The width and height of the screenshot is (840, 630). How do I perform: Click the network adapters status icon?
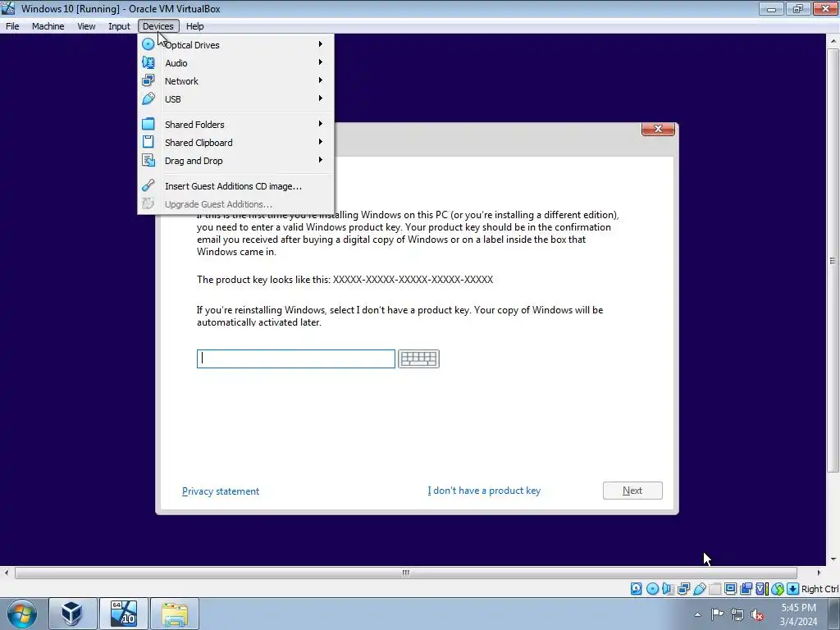click(683, 589)
